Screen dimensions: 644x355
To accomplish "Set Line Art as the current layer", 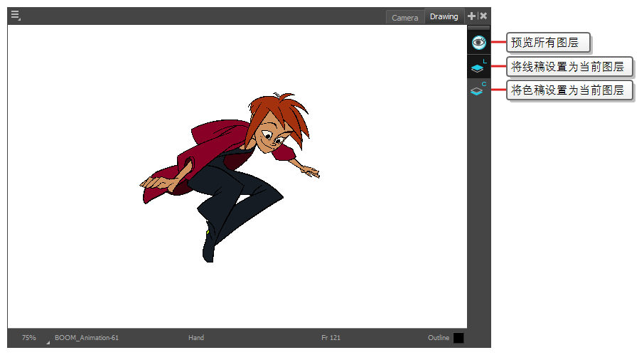I will (478, 68).
